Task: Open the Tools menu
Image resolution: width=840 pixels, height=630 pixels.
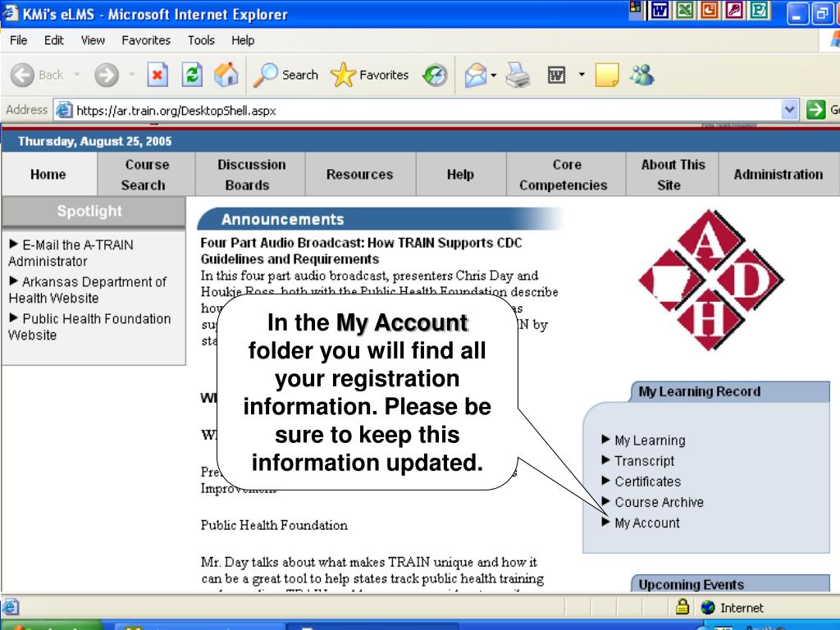Action: 201,40
